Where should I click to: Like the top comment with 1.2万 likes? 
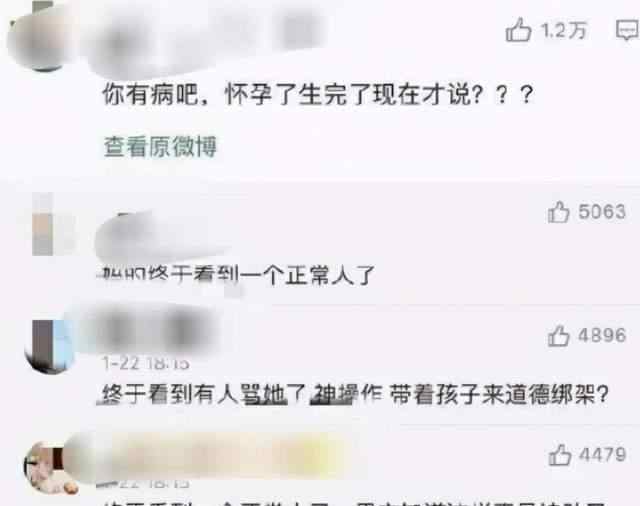point(518,30)
